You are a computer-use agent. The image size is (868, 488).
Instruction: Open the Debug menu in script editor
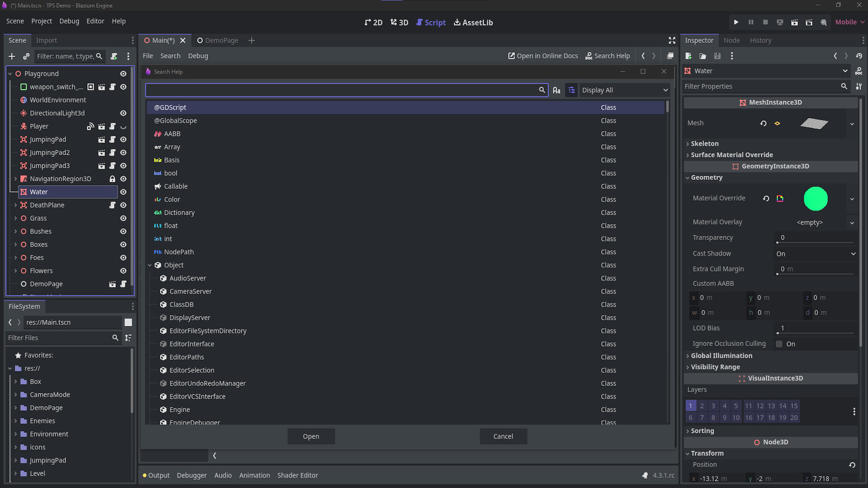pyautogui.click(x=198, y=56)
